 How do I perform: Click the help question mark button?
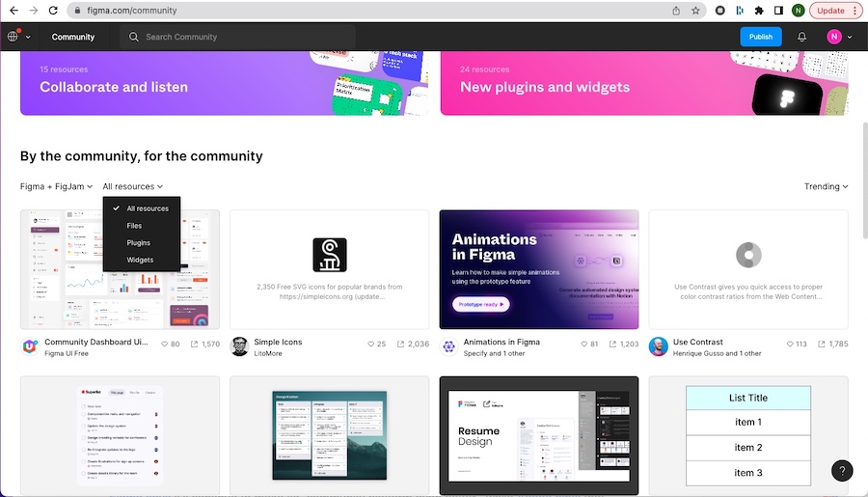pos(842,471)
